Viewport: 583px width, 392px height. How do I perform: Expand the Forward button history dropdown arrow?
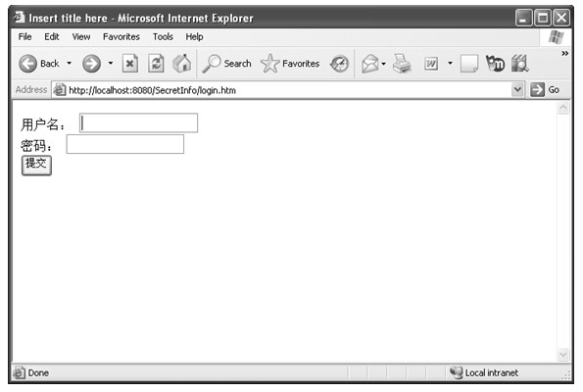click(x=111, y=64)
